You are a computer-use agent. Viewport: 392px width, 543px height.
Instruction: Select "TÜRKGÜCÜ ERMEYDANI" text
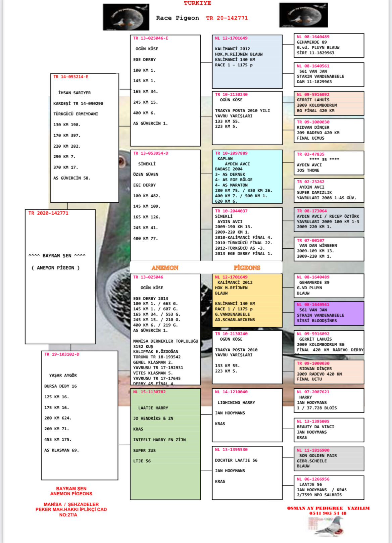click(76, 114)
